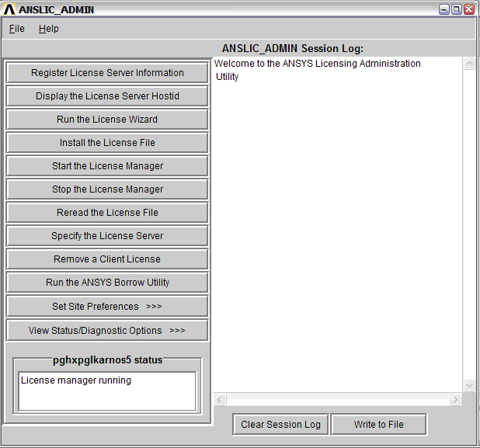Display the License Server Hostid

click(107, 96)
